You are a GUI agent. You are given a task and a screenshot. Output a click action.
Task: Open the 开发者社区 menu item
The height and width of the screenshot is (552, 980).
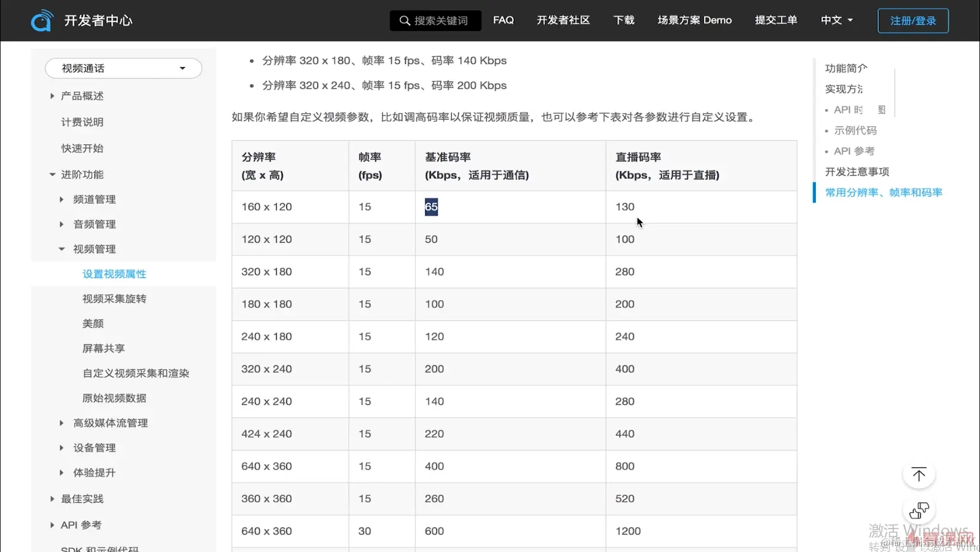click(x=562, y=20)
